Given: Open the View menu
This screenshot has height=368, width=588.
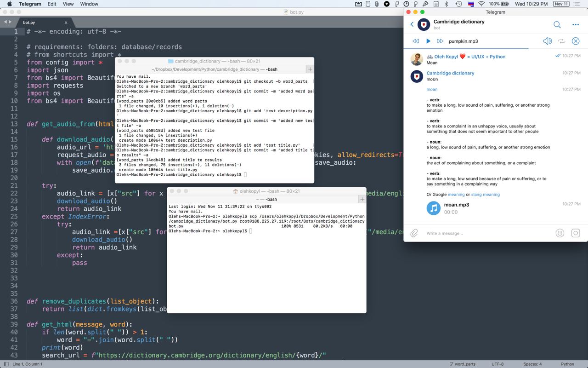Looking at the screenshot, I should tap(68, 4).
